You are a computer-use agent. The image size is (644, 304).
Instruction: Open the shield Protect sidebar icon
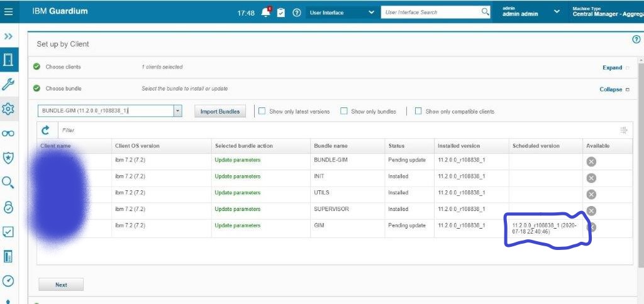coord(8,158)
